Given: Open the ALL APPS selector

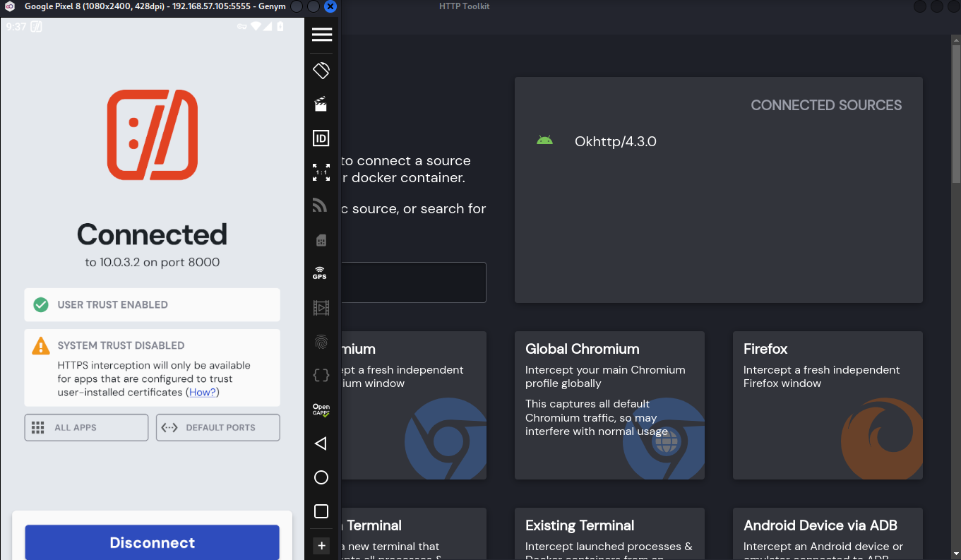Looking at the screenshot, I should click(x=86, y=427).
